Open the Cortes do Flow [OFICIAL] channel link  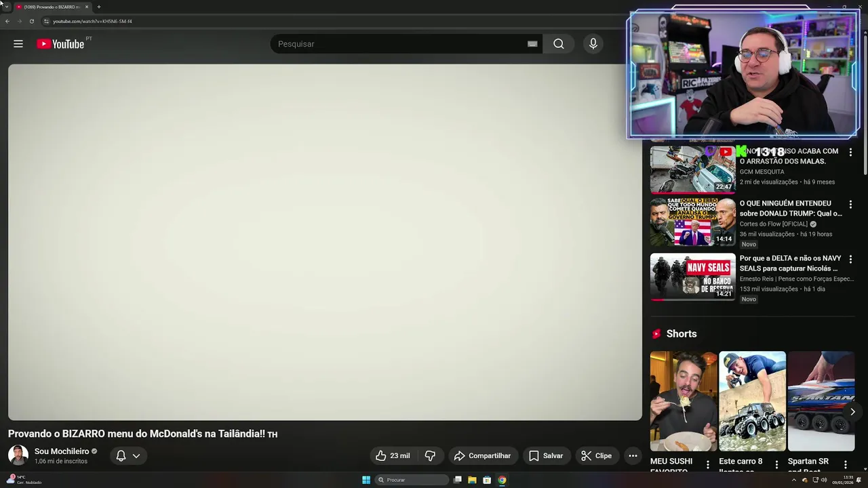pos(774,224)
